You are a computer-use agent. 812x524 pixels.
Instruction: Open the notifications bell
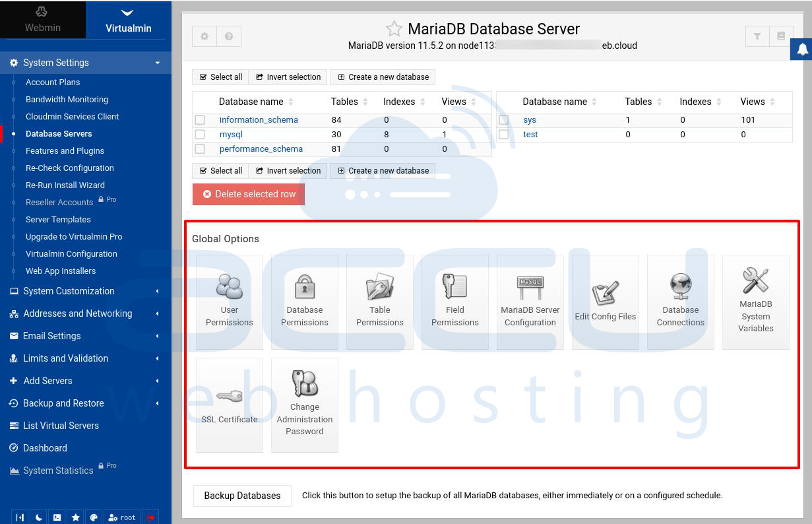(x=802, y=49)
